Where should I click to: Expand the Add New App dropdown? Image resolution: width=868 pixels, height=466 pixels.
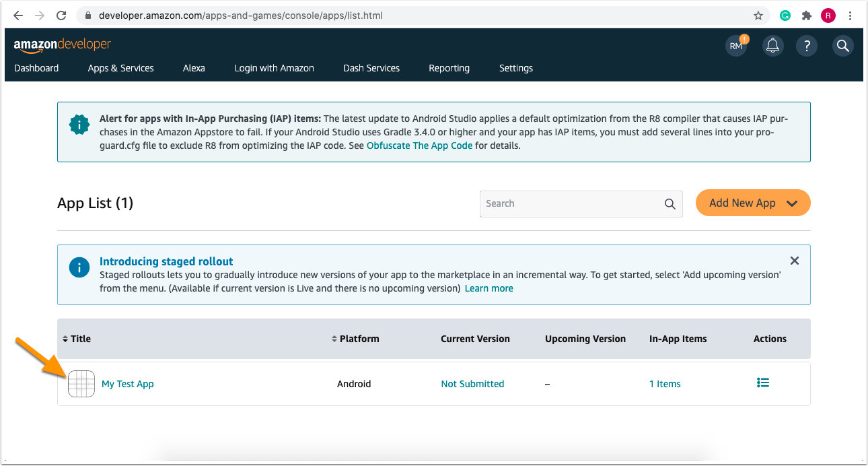[753, 203]
